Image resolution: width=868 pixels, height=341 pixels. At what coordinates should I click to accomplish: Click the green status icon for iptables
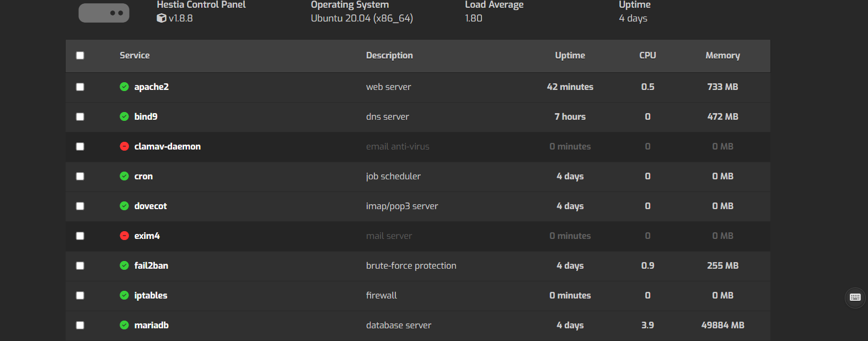click(x=124, y=295)
